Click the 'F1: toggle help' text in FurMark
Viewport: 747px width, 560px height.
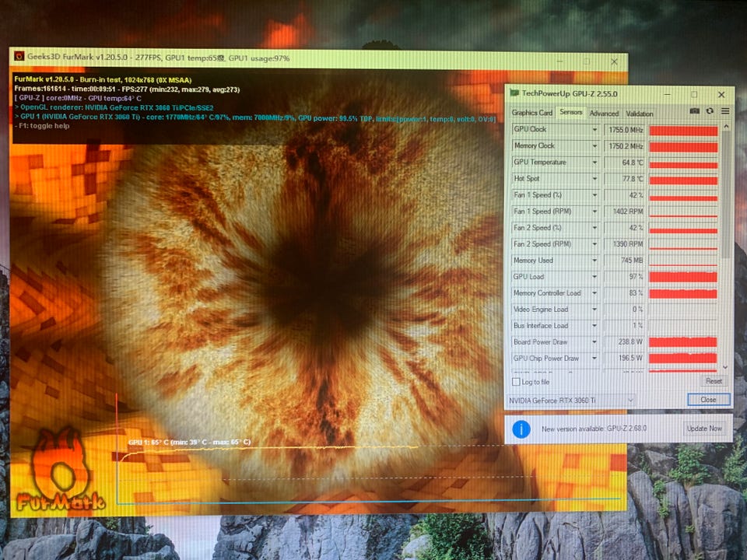[x=42, y=126]
